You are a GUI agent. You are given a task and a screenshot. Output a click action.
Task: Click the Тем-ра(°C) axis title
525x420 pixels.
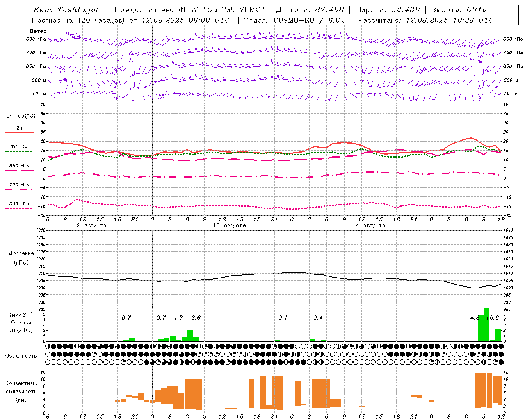[x=20, y=116]
